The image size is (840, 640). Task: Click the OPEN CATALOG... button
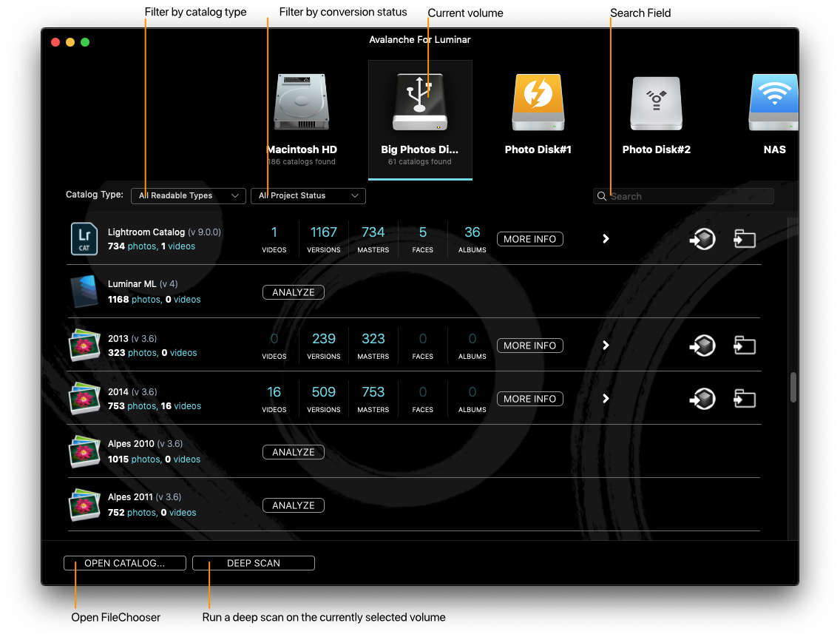tap(125, 563)
